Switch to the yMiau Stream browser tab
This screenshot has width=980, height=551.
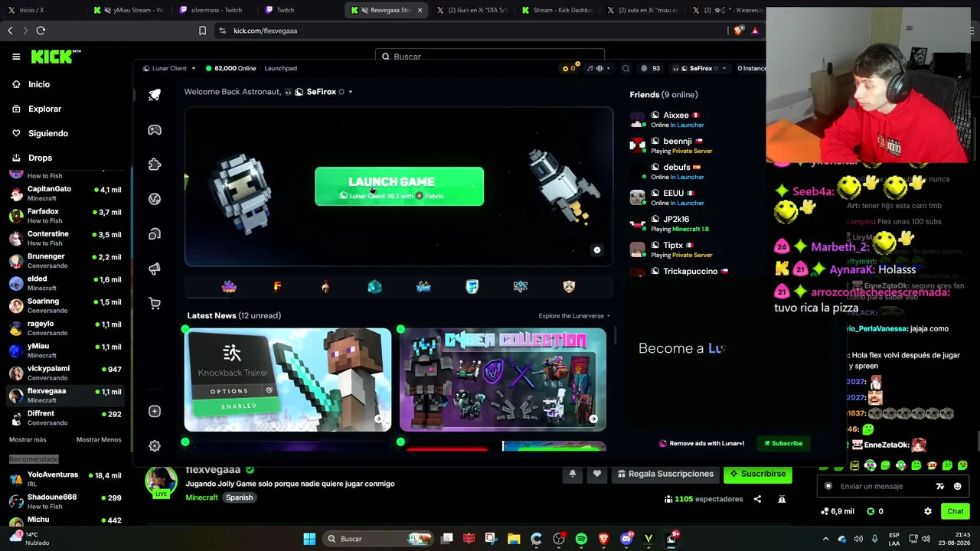[x=129, y=10]
